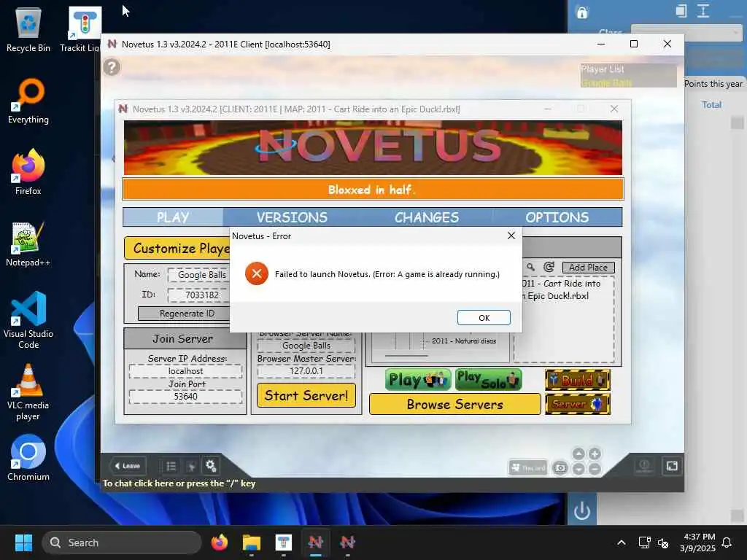
Task: Click the Server IP Address field
Action: coord(185,371)
